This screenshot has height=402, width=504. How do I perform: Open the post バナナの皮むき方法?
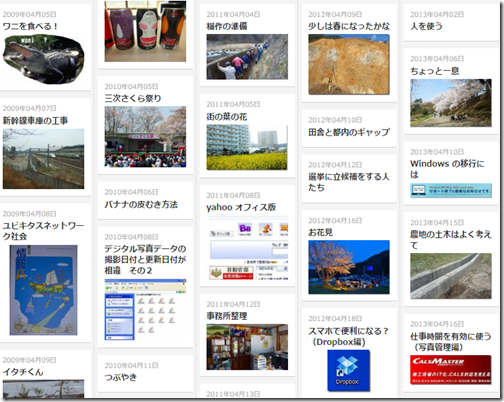[x=141, y=204]
